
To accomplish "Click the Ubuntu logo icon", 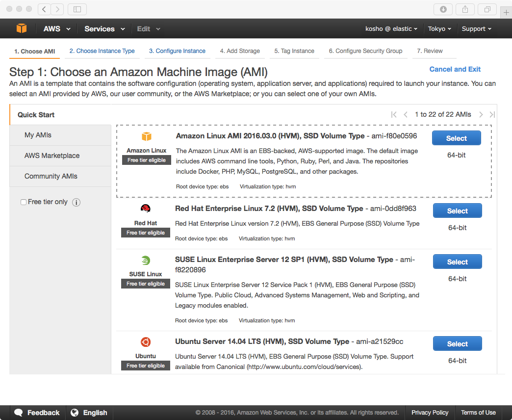I will (146, 342).
